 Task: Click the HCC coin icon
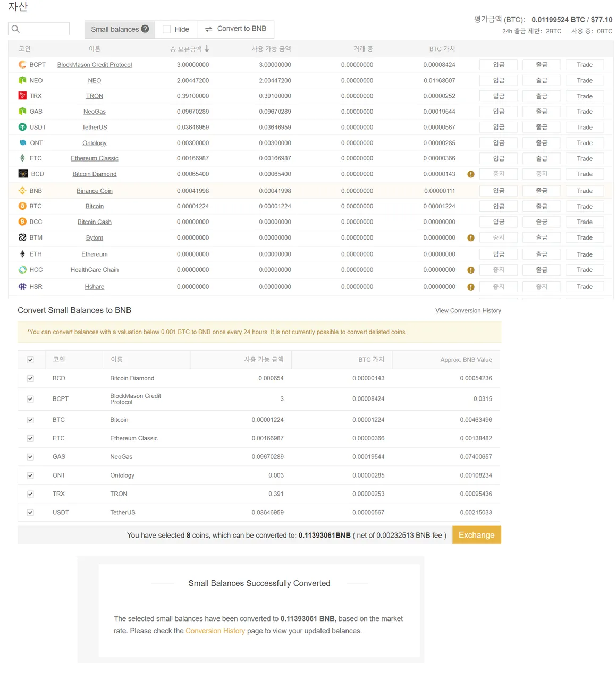click(22, 270)
